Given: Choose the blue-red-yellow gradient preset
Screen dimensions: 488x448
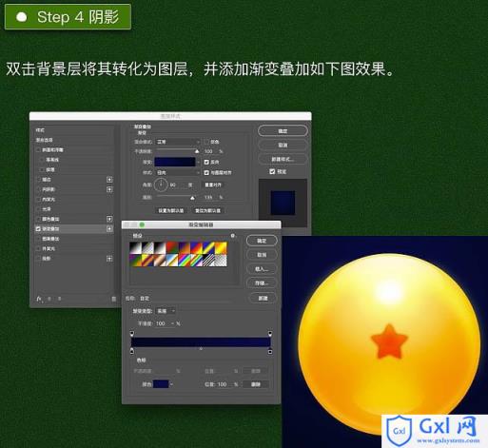Looking at the screenshot, I should (x=196, y=248).
